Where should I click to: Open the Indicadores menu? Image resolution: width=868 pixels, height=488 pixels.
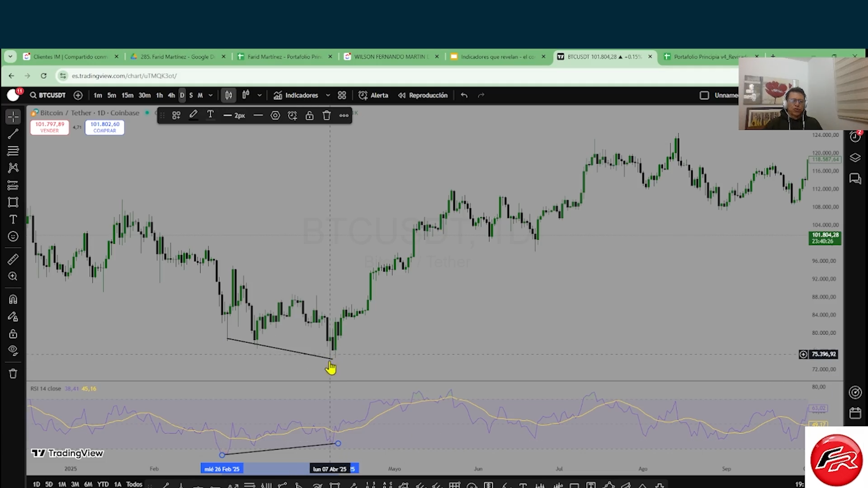click(x=296, y=95)
